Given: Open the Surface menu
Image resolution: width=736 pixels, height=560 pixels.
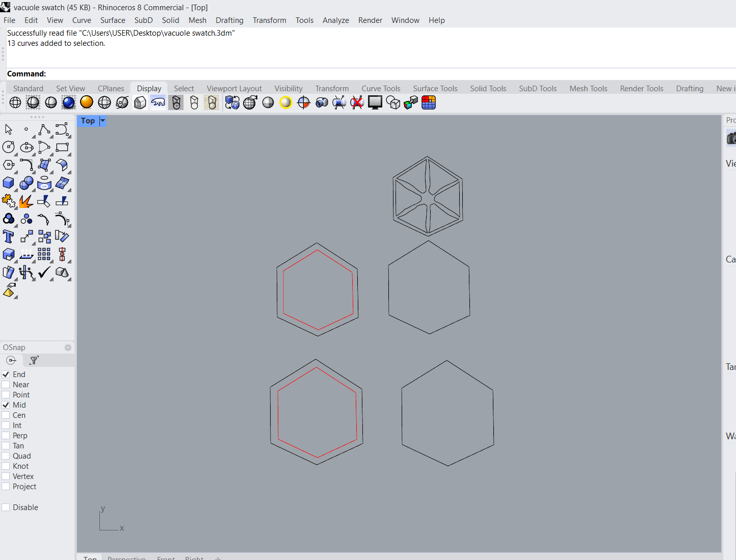Looking at the screenshot, I should [x=113, y=20].
